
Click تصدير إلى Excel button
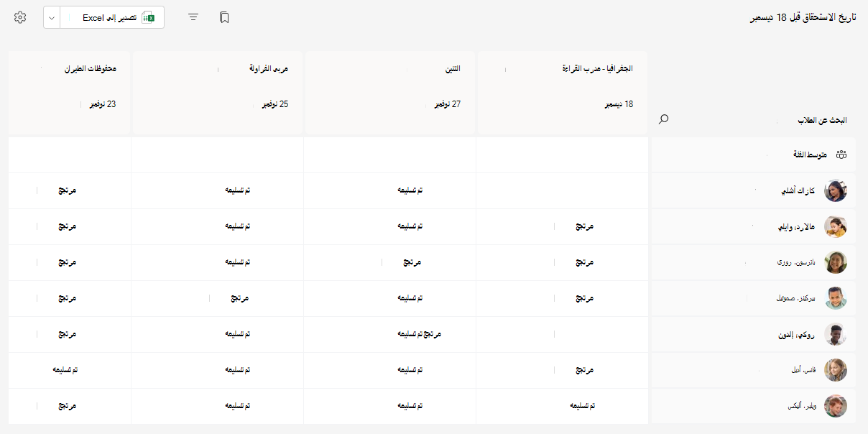[x=112, y=17]
